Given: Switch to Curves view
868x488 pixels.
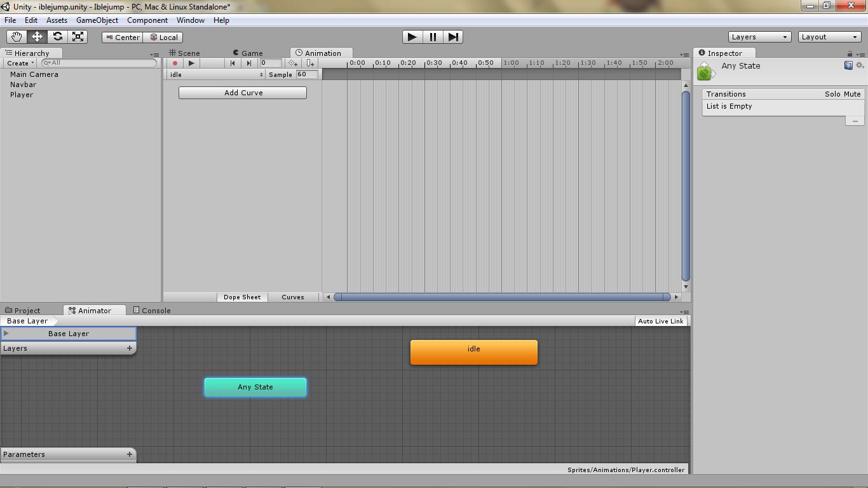Looking at the screenshot, I should tap(293, 297).
